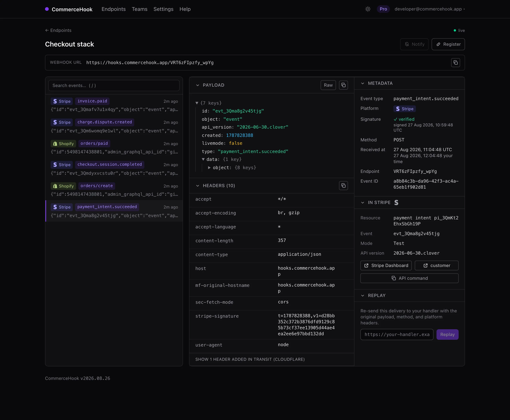The width and height of the screenshot is (510, 420).
Task: Click livemode value false
Action: [235, 143]
